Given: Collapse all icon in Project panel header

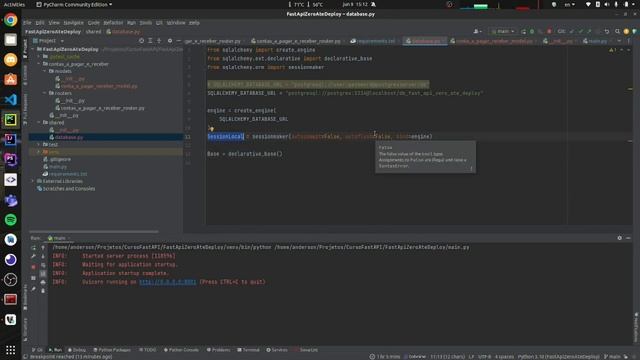Looking at the screenshot, I should click(159, 41).
